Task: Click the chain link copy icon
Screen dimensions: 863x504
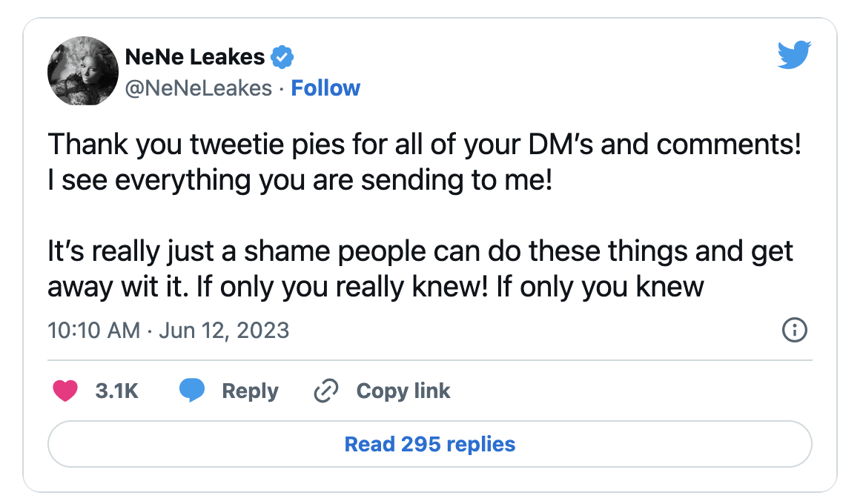Action: (x=326, y=391)
